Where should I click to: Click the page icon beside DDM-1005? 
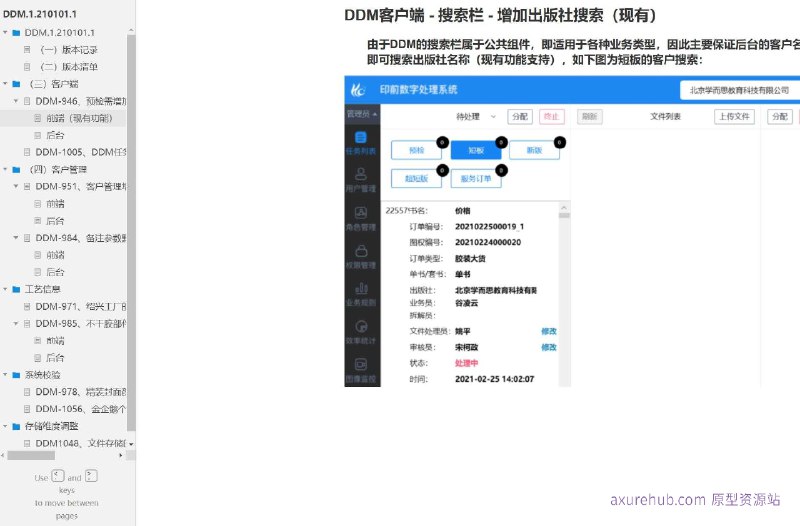pyautogui.click(x=27, y=152)
